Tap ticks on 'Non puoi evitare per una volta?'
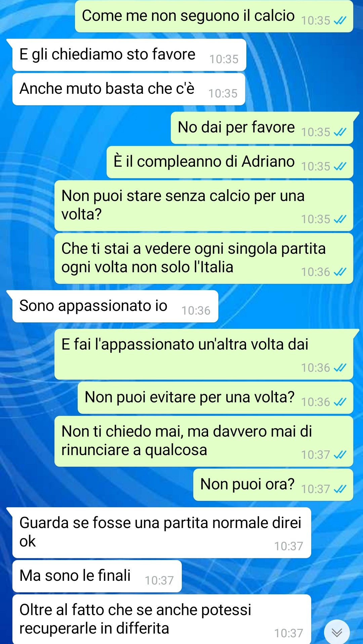 [340, 402]
